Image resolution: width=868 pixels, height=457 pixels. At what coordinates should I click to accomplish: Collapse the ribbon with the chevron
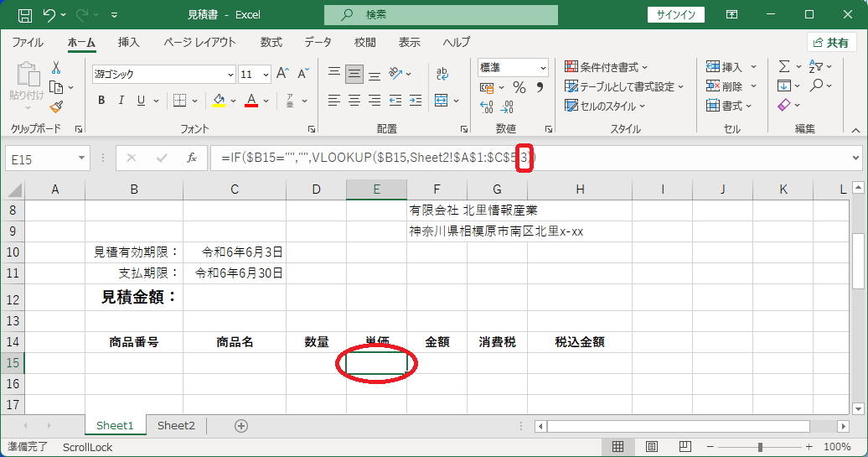tap(855, 131)
